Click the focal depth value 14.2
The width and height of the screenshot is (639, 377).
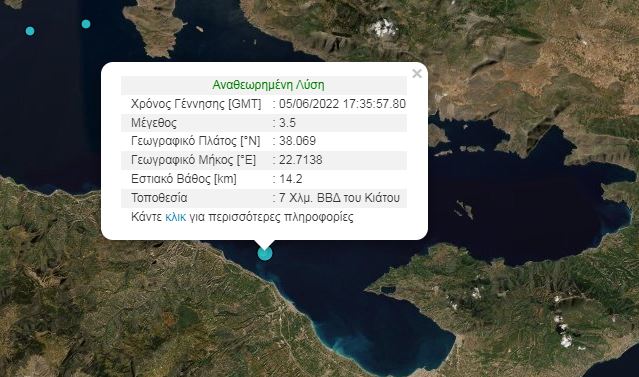[291, 179]
